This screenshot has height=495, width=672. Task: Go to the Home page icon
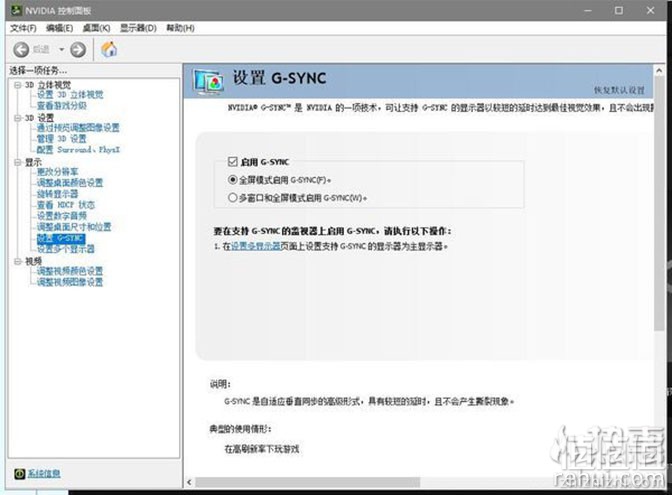pos(109,49)
